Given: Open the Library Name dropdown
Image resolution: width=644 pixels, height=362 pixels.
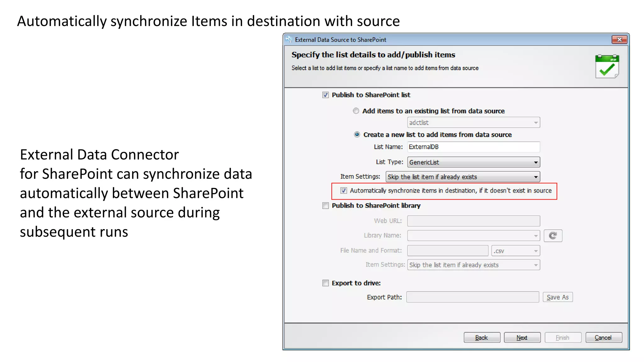Looking at the screenshot, I should click(474, 236).
